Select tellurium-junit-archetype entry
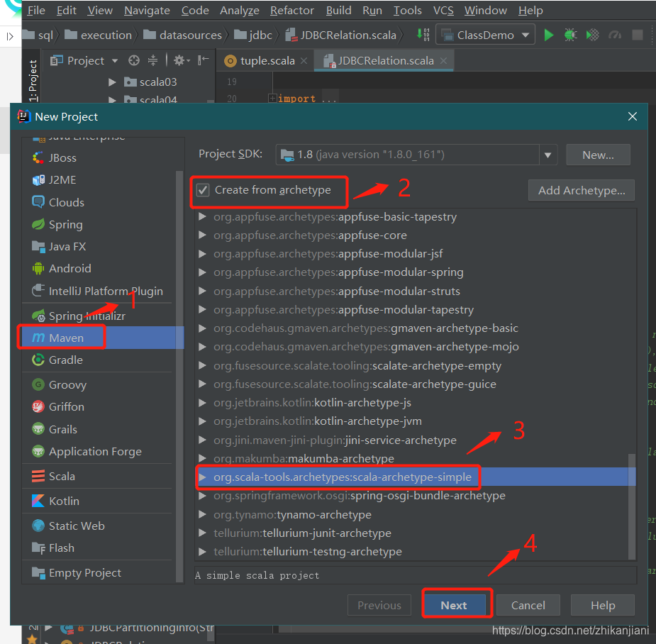 (415, 533)
